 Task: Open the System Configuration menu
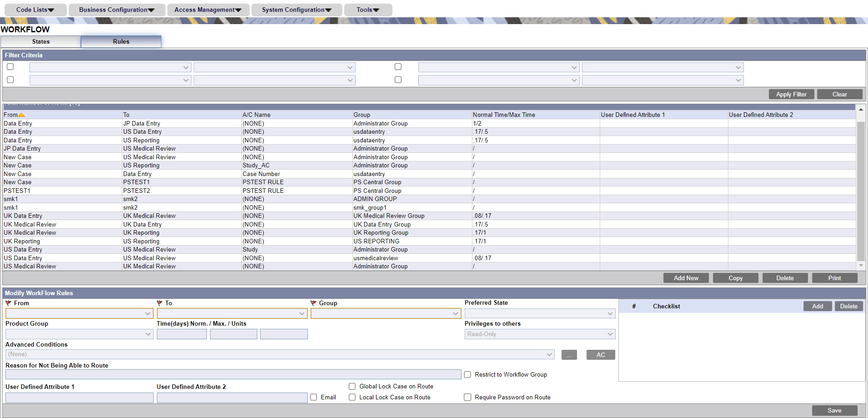(296, 10)
